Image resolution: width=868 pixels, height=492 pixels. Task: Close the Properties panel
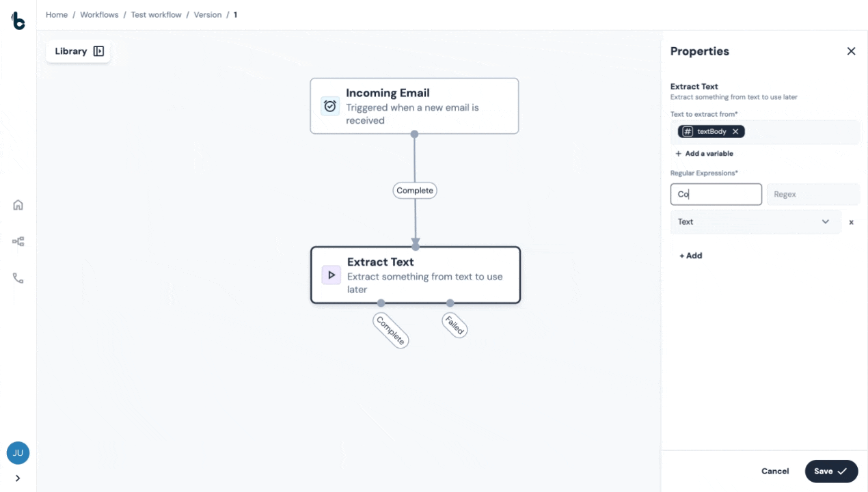851,51
